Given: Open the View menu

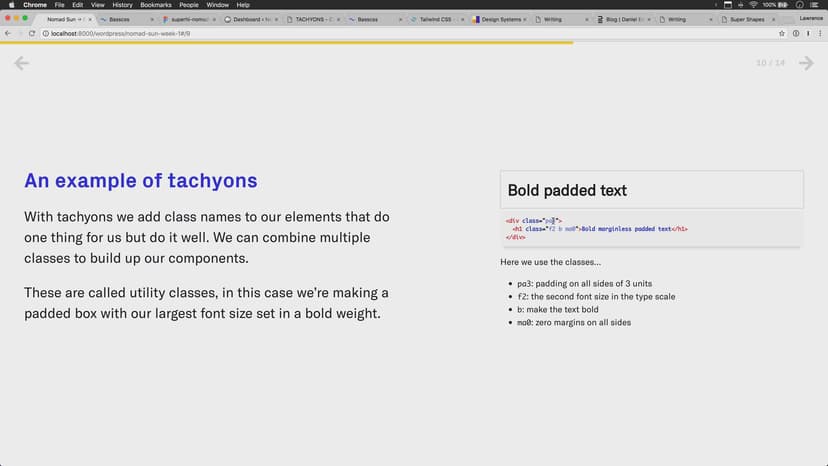Looking at the screenshot, I should (97, 5).
